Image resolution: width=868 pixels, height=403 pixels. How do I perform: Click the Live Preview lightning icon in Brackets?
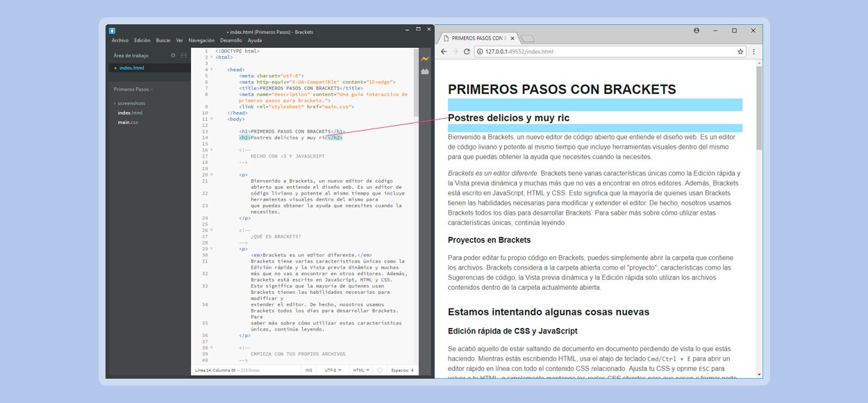tap(424, 59)
